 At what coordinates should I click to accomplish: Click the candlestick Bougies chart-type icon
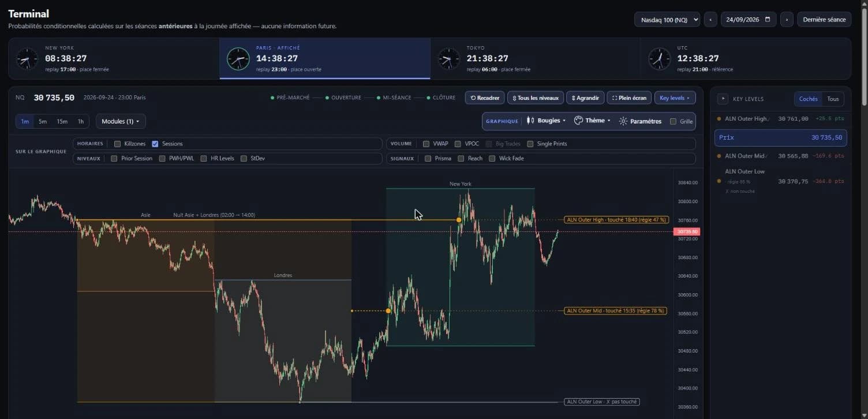[530, 121]
